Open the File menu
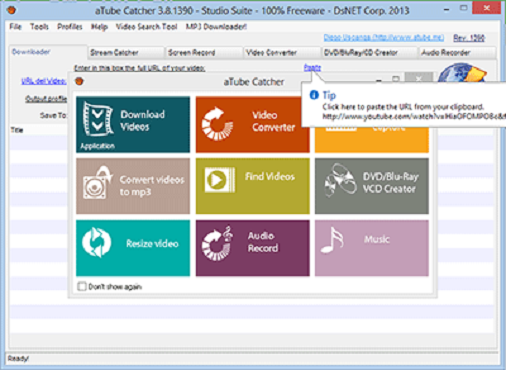Viewport: 506px width, 370px height. pyautogui.click(x=15, y=26)
